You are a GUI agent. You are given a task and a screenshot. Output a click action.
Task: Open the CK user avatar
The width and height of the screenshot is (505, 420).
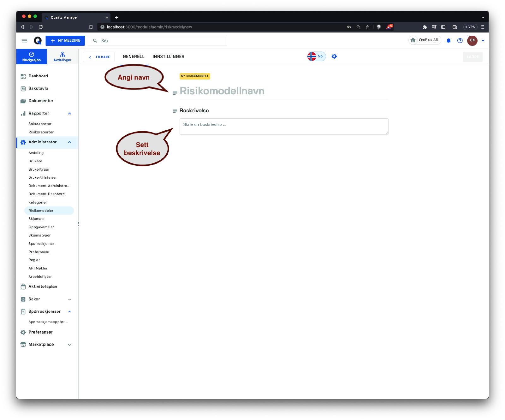[472, 40]
